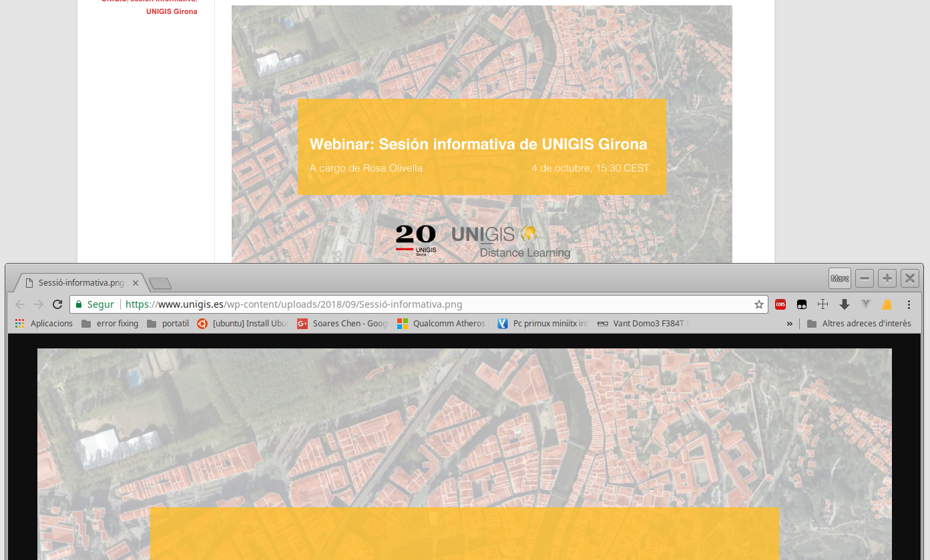Go back to the previous page
This screenshot has height=560, width=930.
20,304
